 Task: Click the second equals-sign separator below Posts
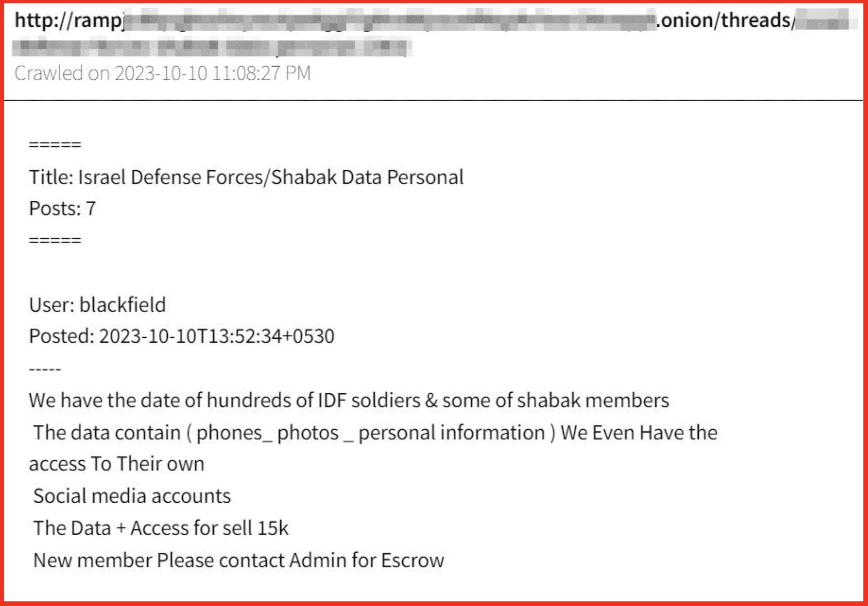click(x=55, y=240)
